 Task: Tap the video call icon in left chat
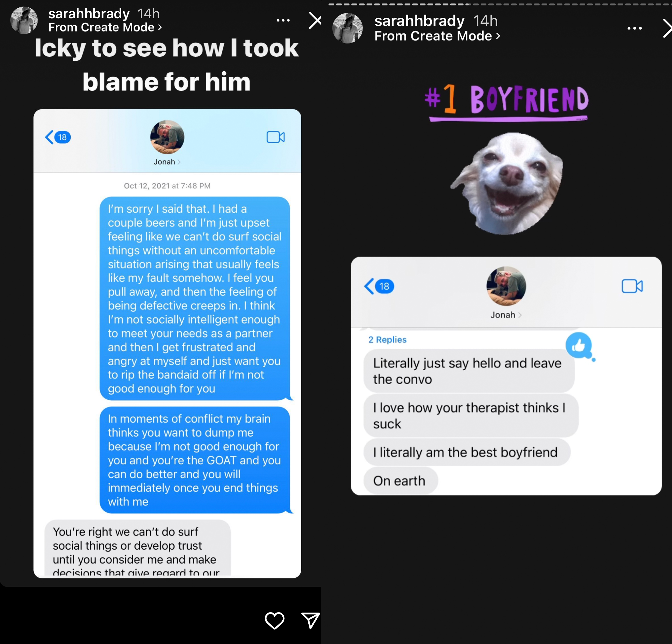coord(276,137)
